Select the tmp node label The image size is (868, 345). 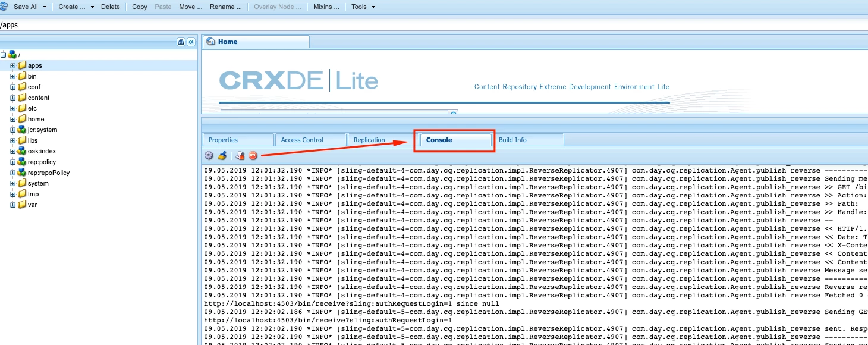pos(33,194)
